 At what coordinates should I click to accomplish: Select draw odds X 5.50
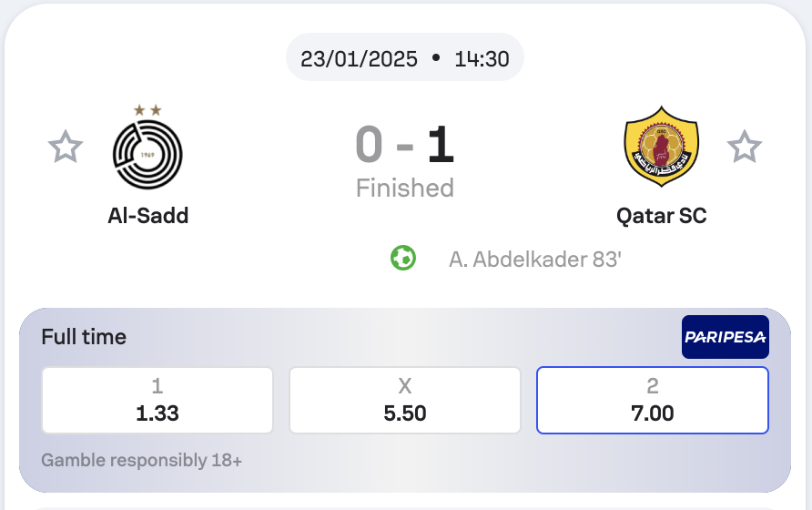pos(405,400)
